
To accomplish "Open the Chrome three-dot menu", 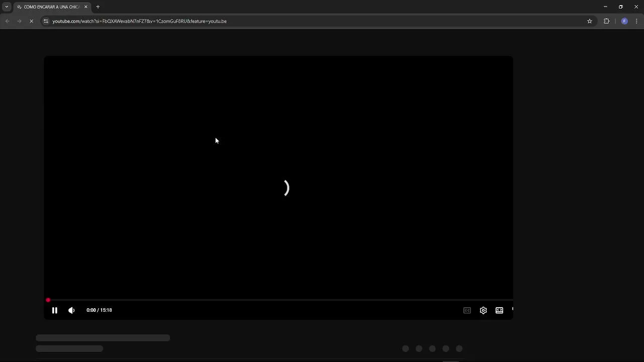I will pos(636,21).
